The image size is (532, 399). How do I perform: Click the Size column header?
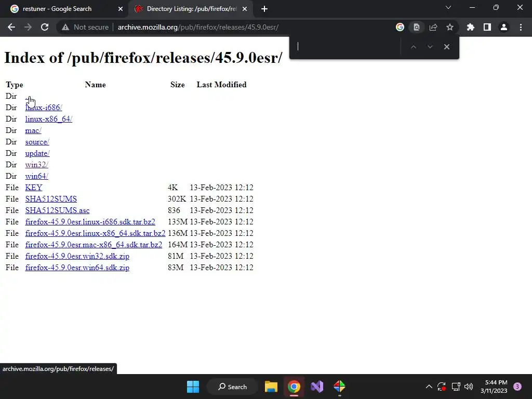click(x=178, y=85)
